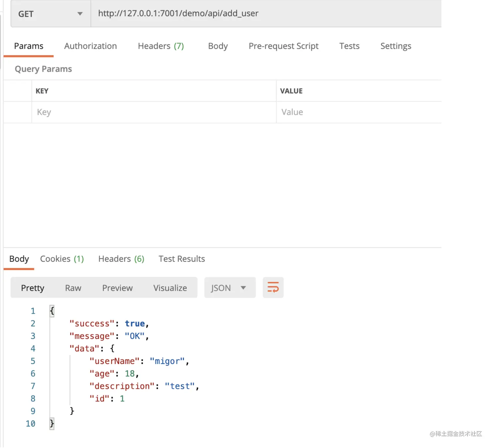Screen dimensions: 493x448
Task: Select the Raw view
Action: tap(73, 288)
